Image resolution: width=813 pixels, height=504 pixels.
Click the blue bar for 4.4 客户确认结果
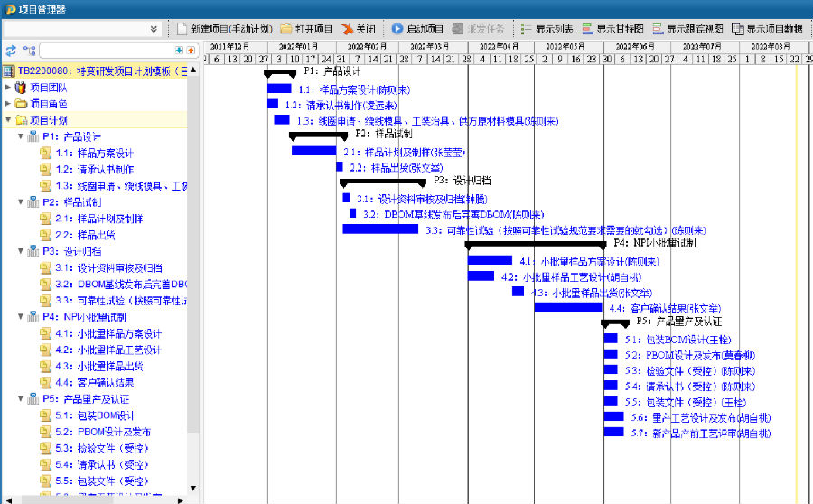(x=568, y=307)
